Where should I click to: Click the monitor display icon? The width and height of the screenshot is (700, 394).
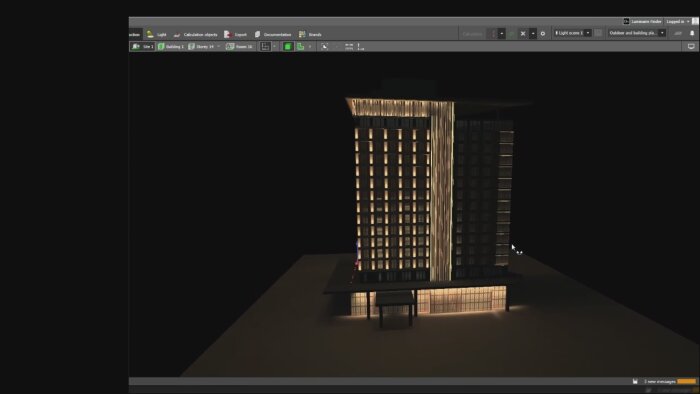691,46
